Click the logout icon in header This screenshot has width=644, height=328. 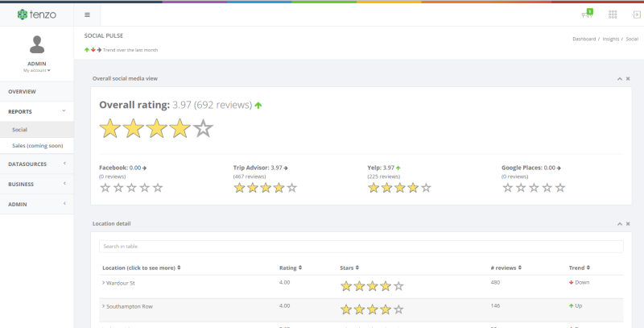pos(636,15)
